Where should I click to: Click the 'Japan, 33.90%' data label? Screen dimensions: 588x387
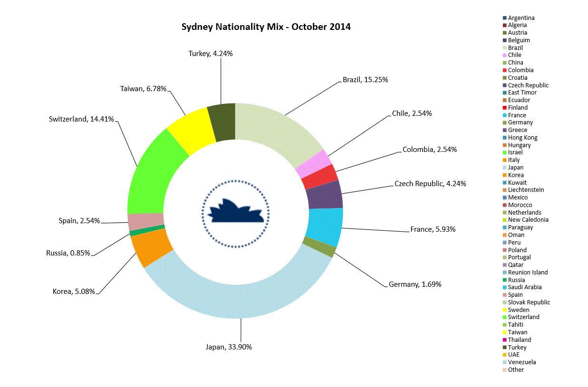(229, 347)
